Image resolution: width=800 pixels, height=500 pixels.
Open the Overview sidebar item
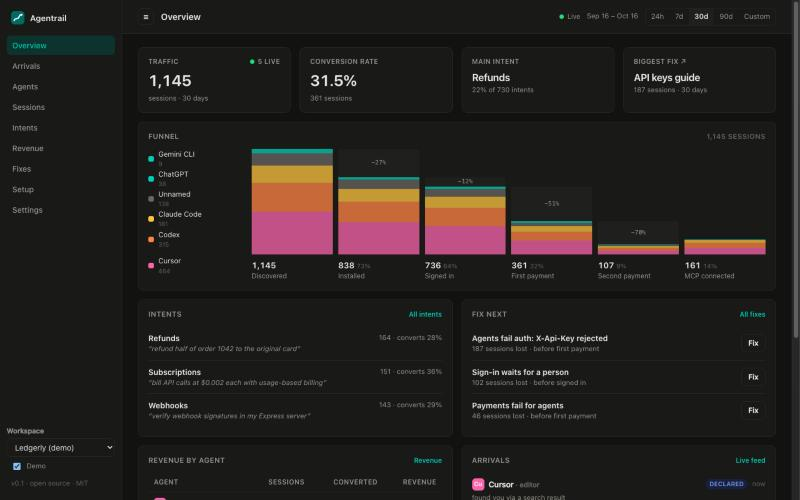[61, 45]
